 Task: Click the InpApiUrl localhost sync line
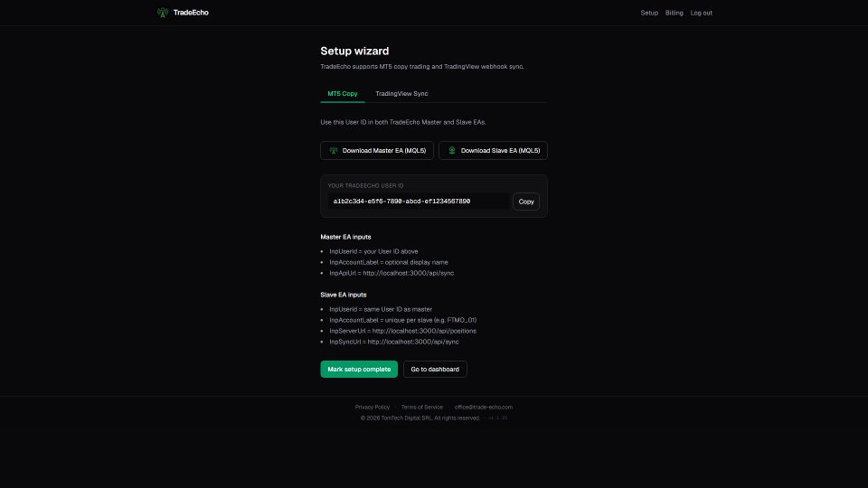[392, 273]
